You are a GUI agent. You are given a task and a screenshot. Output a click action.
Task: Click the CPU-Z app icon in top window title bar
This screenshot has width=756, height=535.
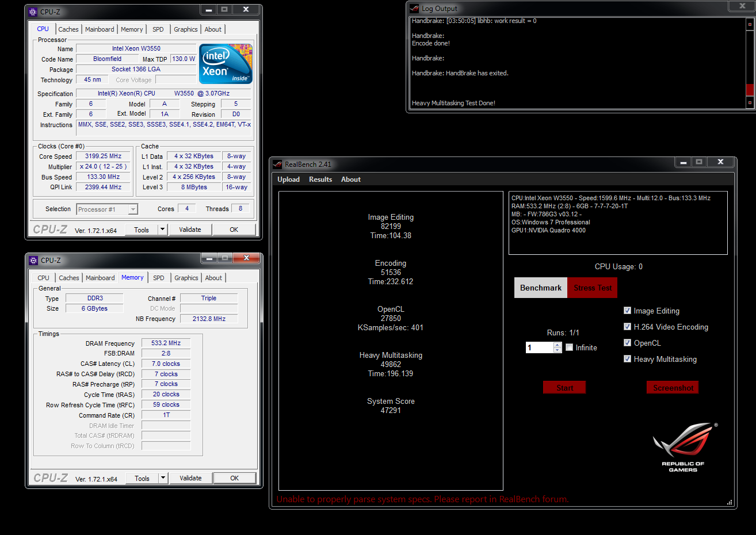[33, 12]
